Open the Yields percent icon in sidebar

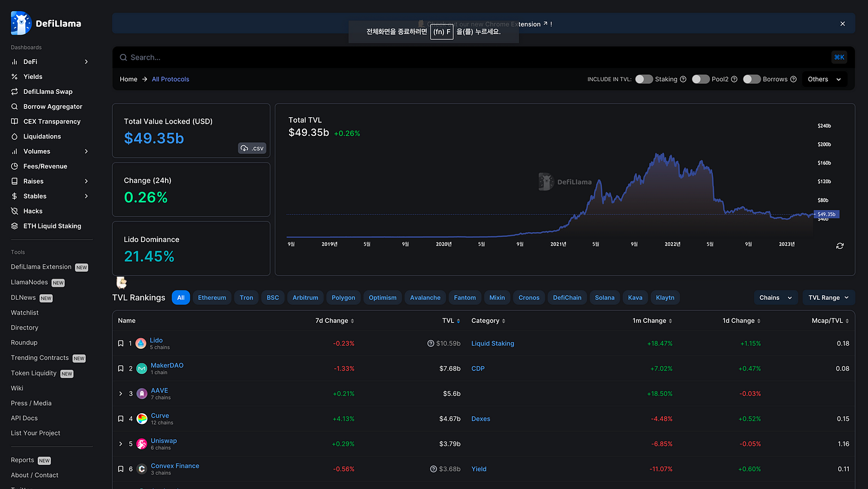tap(15, 77)
